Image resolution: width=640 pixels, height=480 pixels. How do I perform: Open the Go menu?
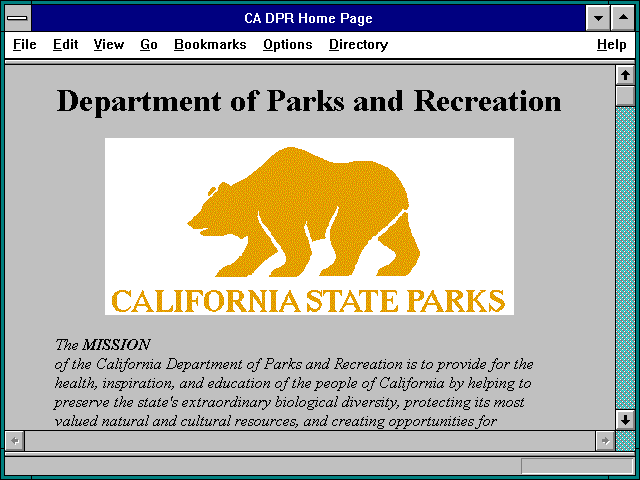click(x=149, y=44)
